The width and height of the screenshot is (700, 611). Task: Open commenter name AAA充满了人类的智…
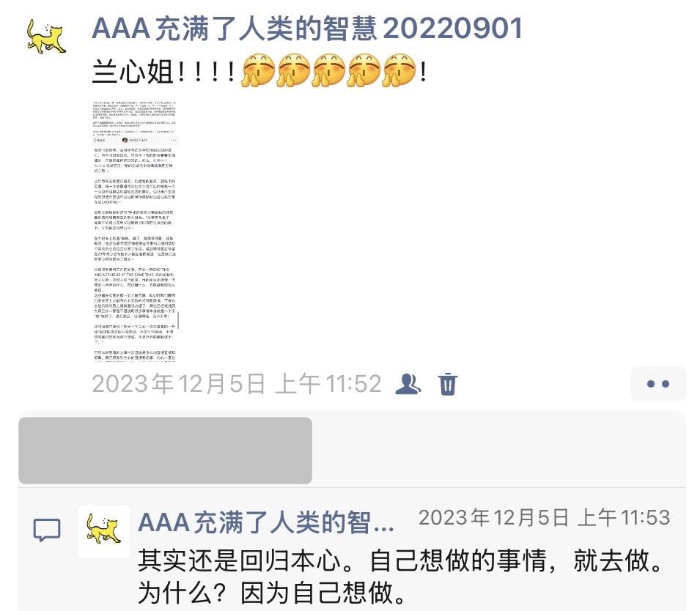tap(266, 522)
